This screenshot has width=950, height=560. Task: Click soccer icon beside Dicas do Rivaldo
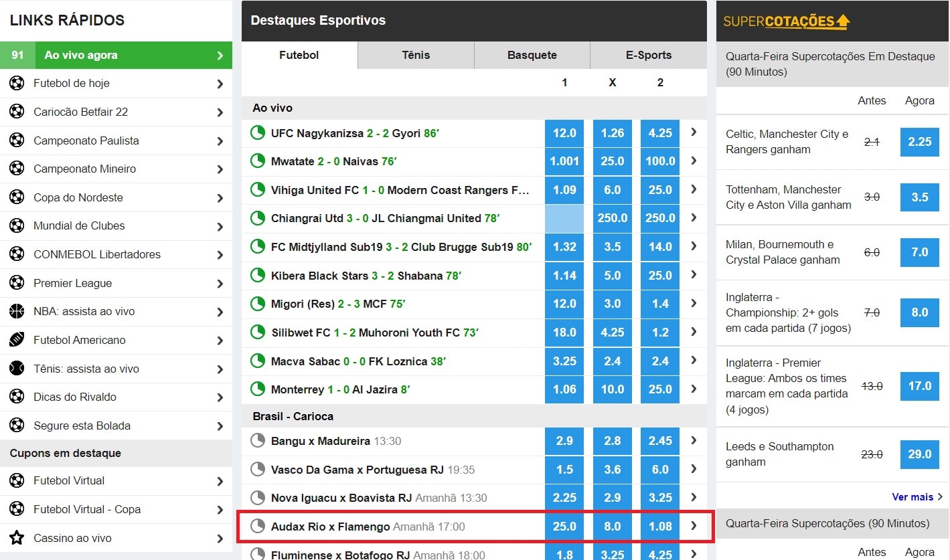click(x=17, y=397)
